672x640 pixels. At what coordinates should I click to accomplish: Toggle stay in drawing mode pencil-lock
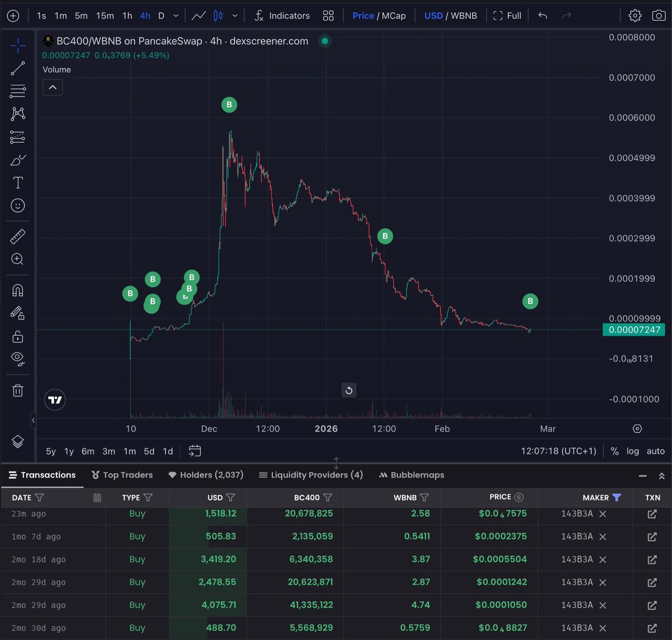tap(18, 313)
